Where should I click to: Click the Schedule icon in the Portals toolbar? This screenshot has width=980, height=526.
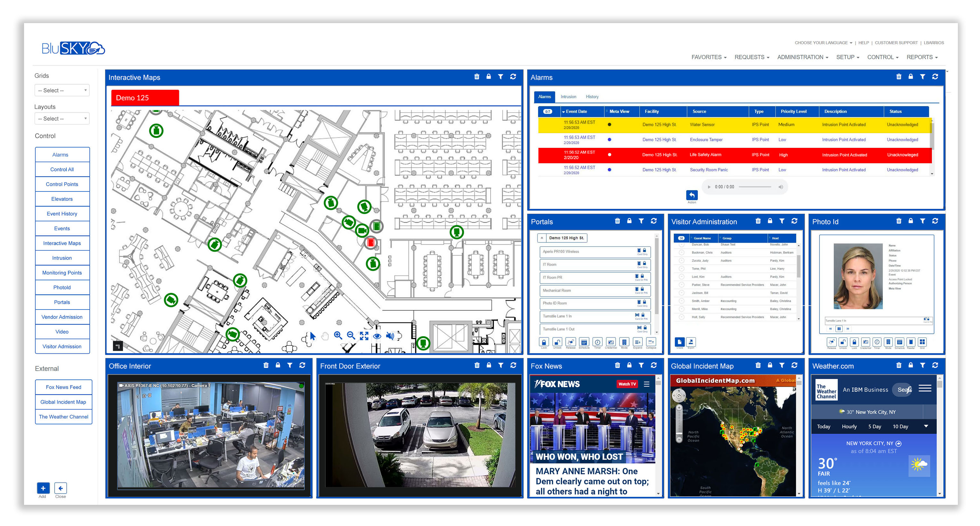coord(584,342)
